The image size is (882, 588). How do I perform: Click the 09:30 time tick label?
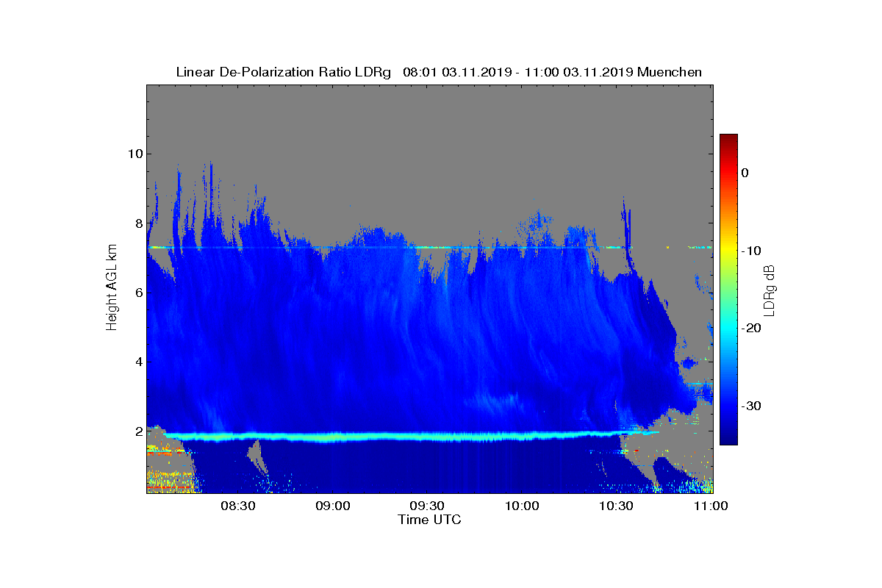(428, 506)
